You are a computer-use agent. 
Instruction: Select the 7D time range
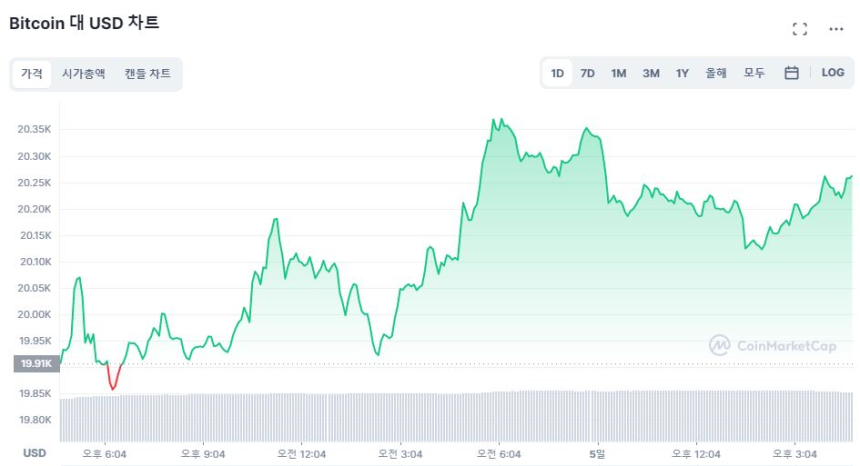click(588, 73)
